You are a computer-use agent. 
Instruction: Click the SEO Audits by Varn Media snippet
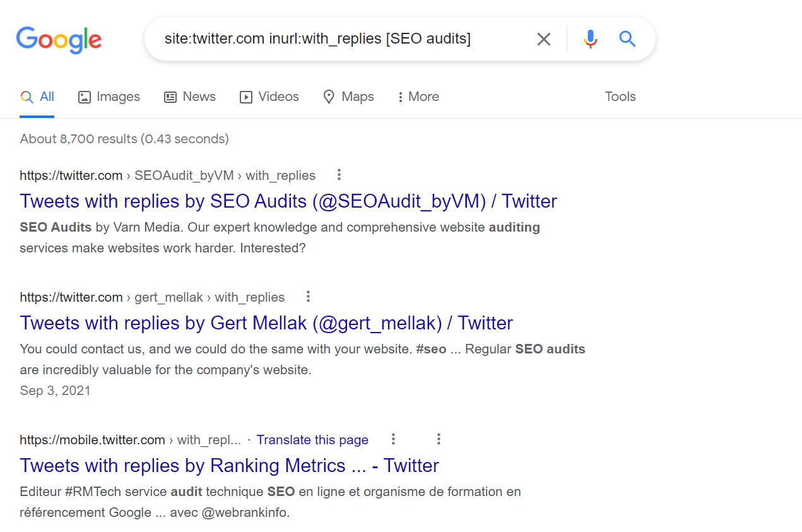coord(280,238)
